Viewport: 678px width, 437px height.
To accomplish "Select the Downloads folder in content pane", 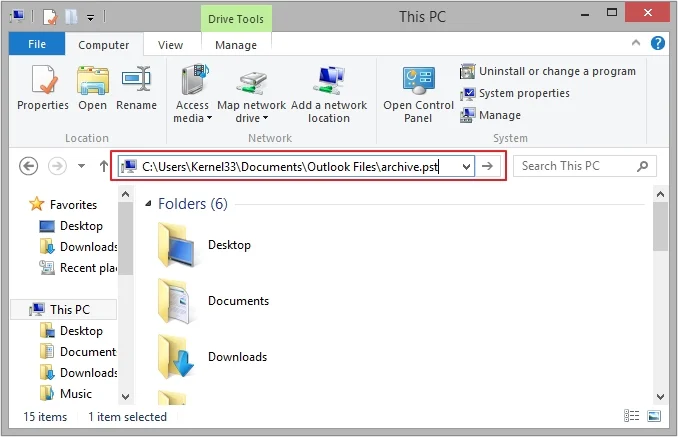I will (212, 357).
